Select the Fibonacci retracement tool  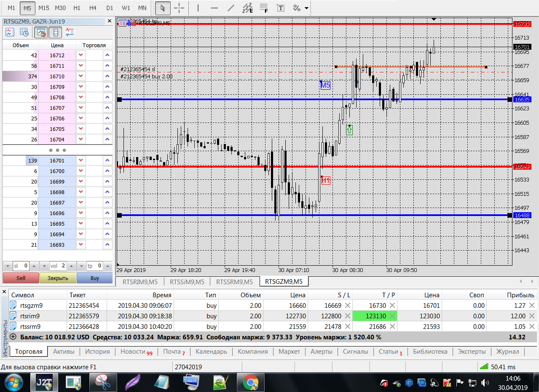[x=264, y=8]
